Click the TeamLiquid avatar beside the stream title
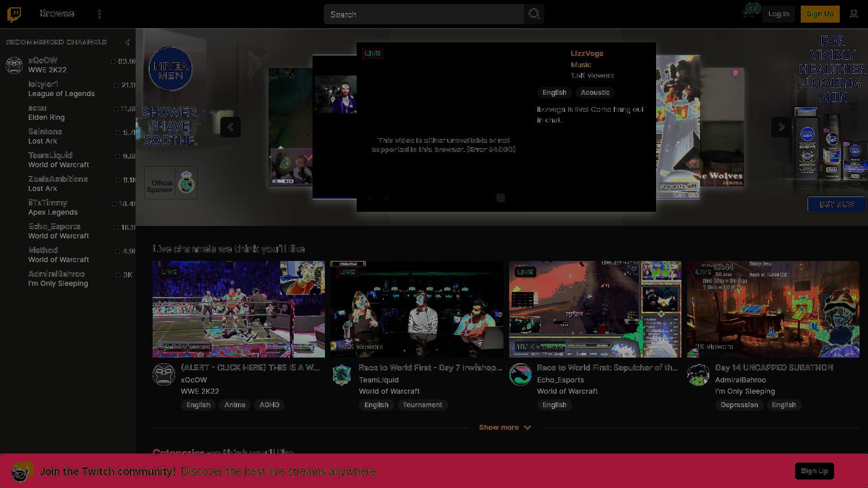Image resolution: width=868 pixels, height=488 pixels. [342, 374]
